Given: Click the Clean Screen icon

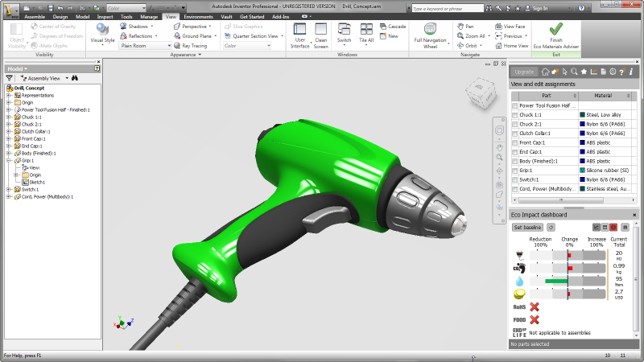Looking at the screenshot, I should (x=320, y=31).
